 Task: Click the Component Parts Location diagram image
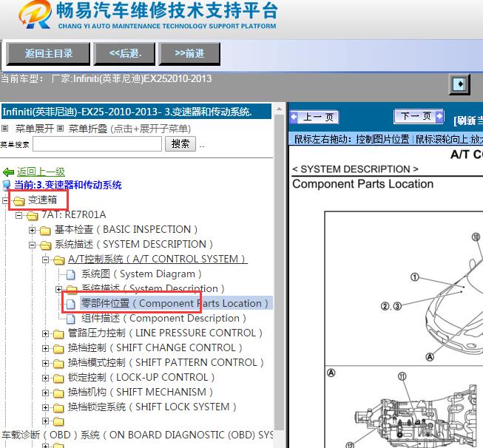(404, 330)
